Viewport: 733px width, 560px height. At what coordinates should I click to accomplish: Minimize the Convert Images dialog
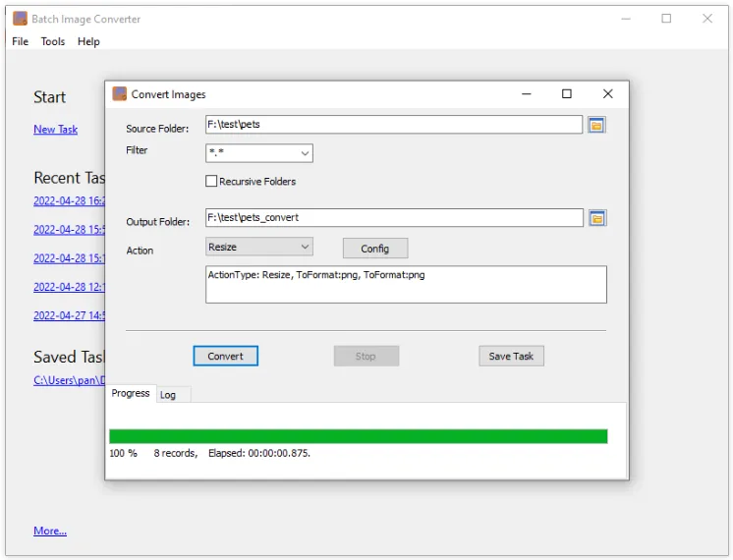click(x=527, y=94)
